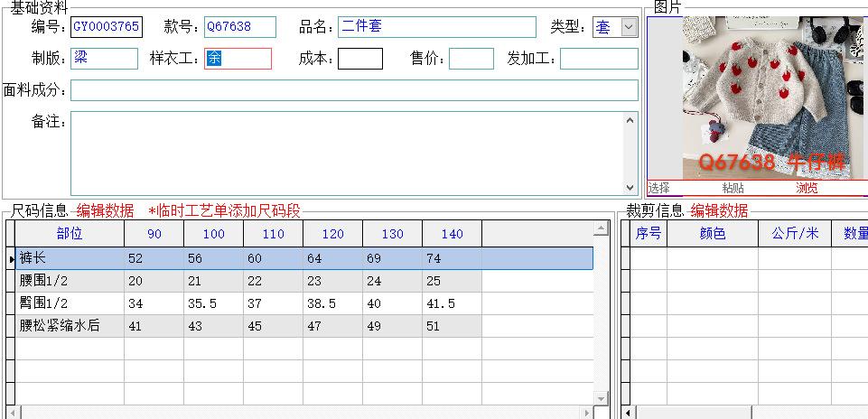Open the 类型 dropdown arrow
868x419 pixels.
629,27
